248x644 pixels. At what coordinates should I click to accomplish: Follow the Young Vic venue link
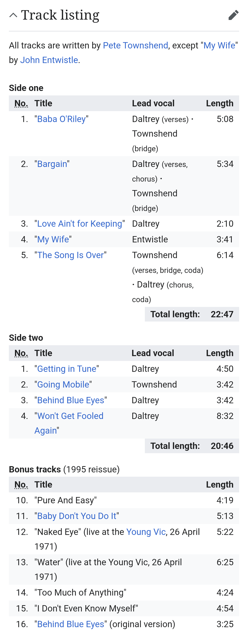146,532
